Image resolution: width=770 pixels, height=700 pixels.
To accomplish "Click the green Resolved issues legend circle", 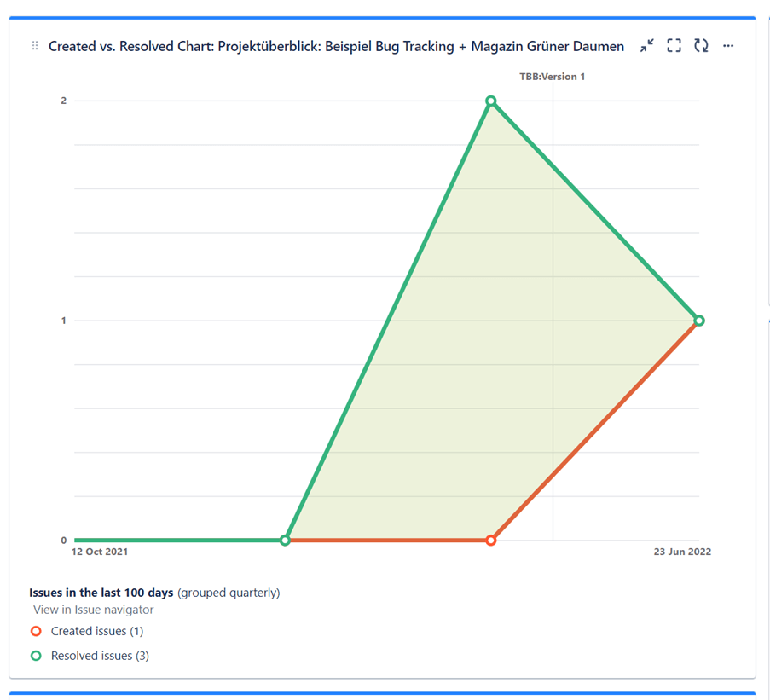I will pyautogui.click(x=36, y=657).
